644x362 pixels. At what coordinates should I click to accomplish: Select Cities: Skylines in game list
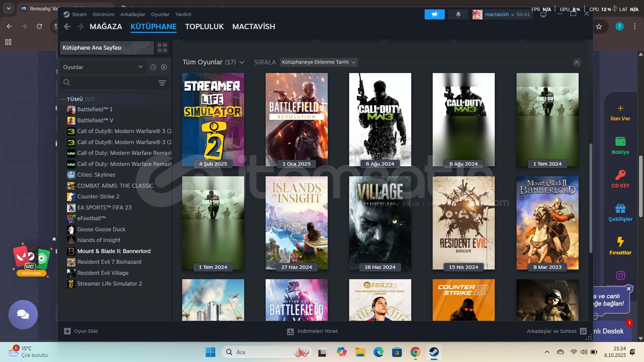(96, 175)
